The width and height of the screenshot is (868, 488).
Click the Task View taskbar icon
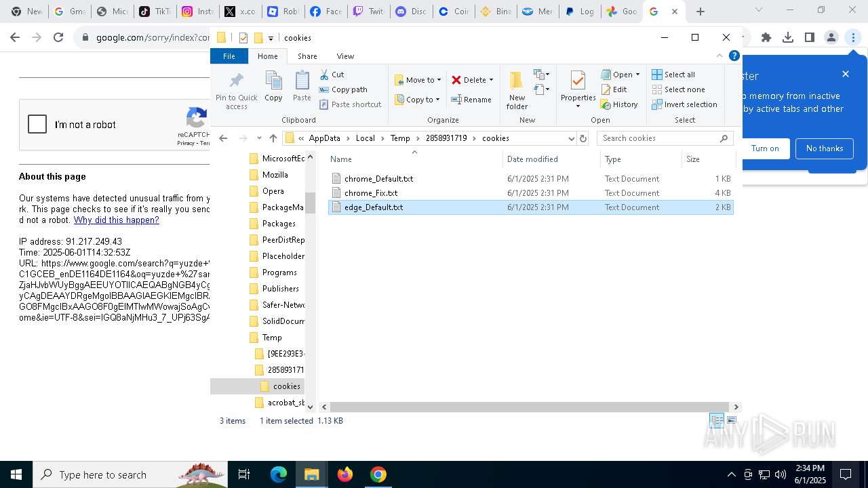pyautogui.click(x=244, y=474)
